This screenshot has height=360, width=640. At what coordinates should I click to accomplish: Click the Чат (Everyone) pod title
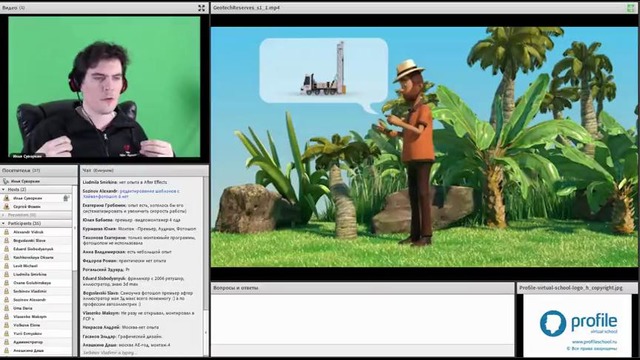[x=98, y=171]
